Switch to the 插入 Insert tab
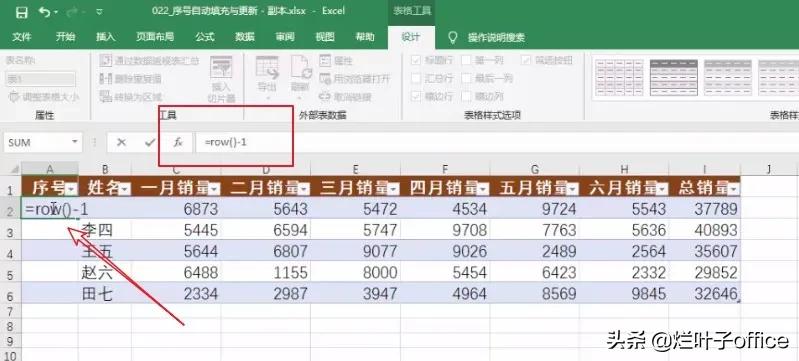This screenshot has width=799, height=361. point(105,37)
